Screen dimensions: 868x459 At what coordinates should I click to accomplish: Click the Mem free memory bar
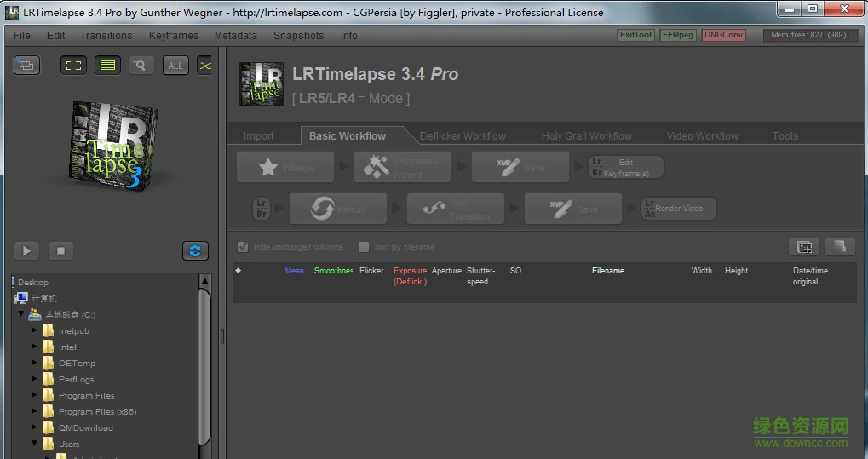coord(808,35)
